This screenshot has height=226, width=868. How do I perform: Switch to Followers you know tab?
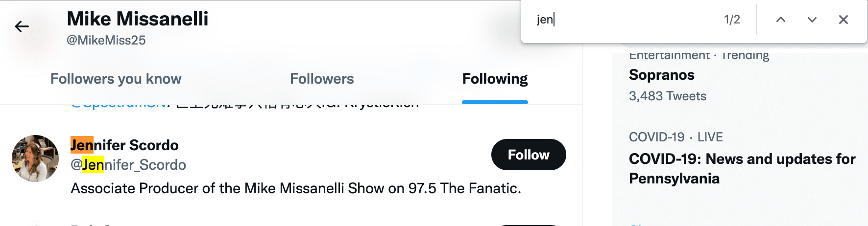coord(116,79)
